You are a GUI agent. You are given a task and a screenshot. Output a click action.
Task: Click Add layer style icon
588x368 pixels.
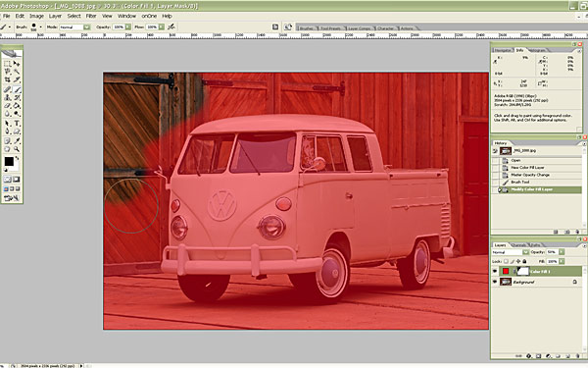529,356
